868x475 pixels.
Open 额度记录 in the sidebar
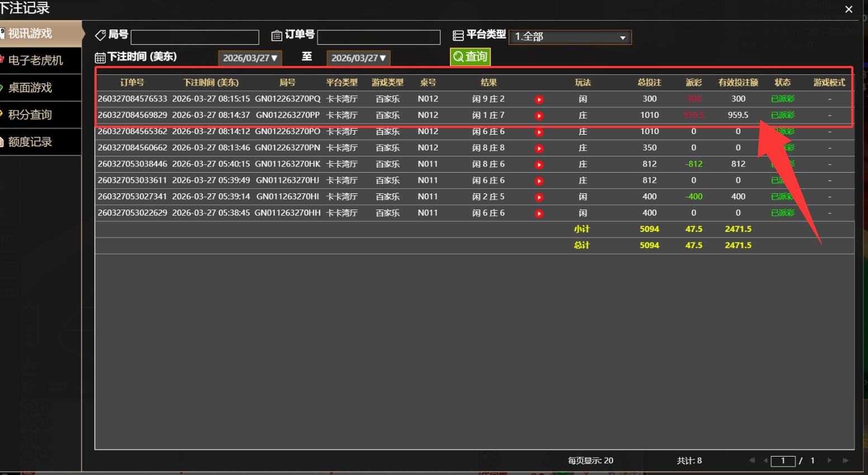(x=30, y=142)
